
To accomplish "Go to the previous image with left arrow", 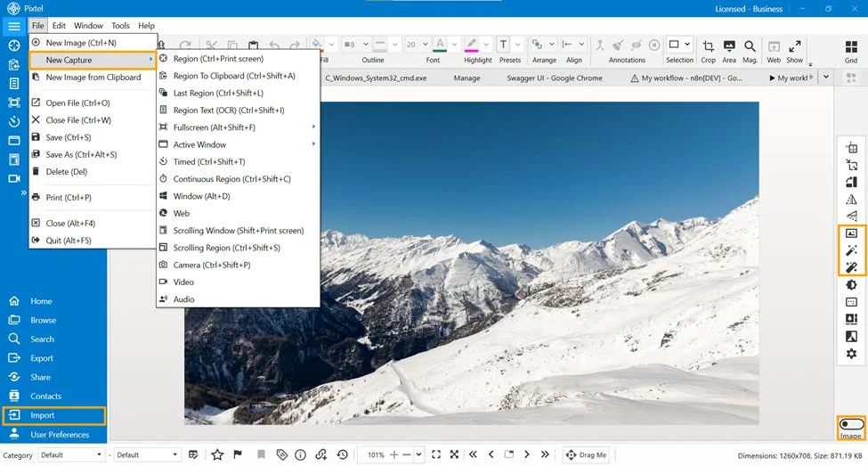I will (491, 454).
